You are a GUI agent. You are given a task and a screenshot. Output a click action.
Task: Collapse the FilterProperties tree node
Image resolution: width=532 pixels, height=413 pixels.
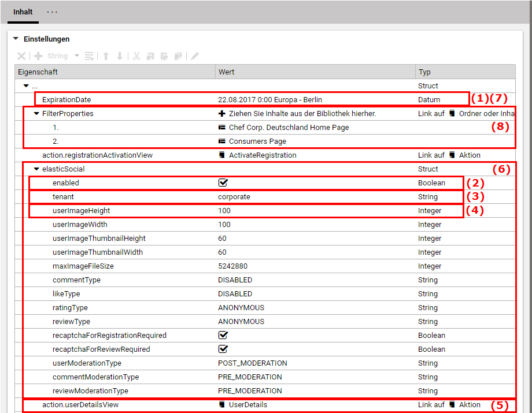(36, 114)
